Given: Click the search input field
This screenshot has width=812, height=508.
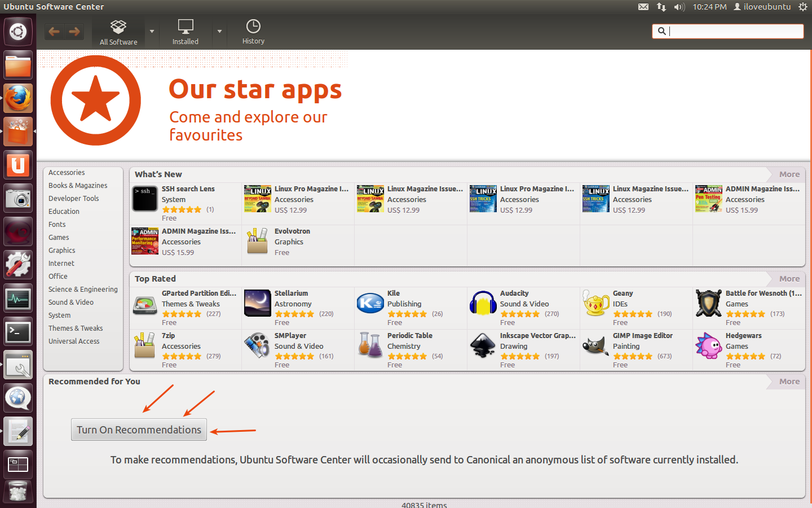Looking at the screenshot, I should (728, 31).
